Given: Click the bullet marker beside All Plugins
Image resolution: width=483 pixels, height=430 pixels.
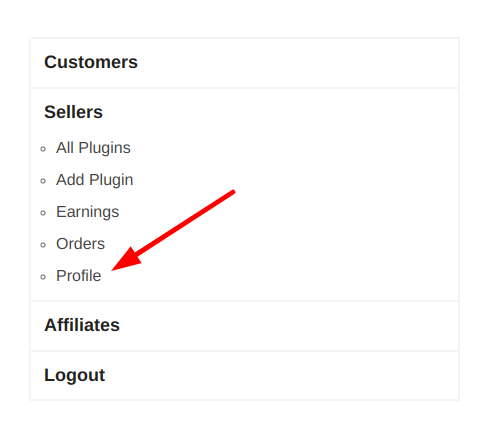Looking at the screenshot, I should [x=43, y=149].
